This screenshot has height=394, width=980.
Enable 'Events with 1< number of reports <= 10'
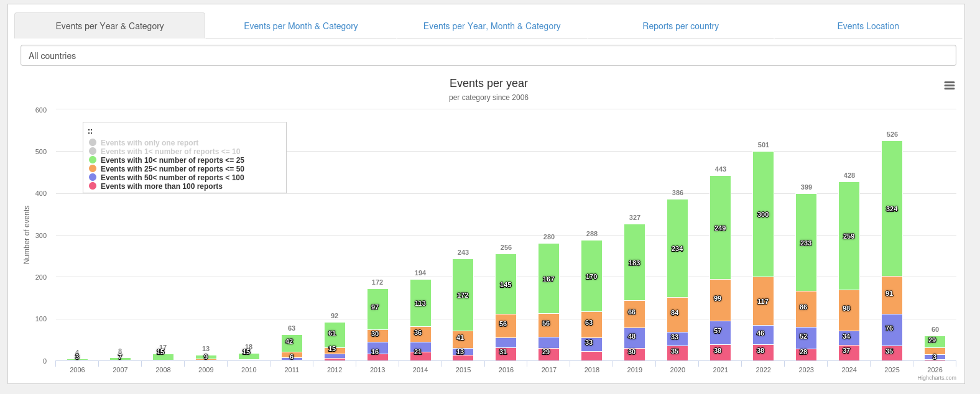(170, 152)
